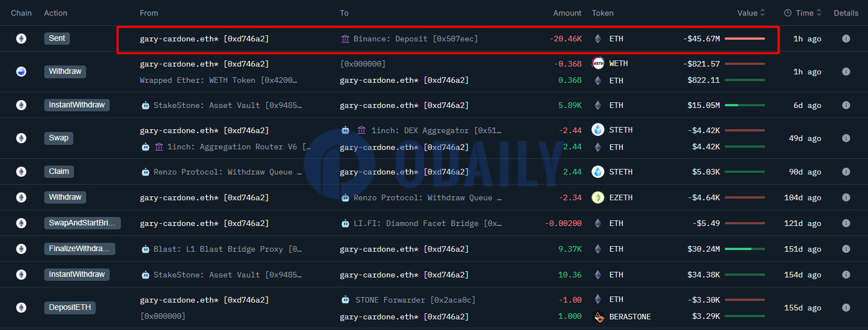Click the $30.24M value bar
The width and height of the screenshot is (868, 330).
[x=744, y=249]
